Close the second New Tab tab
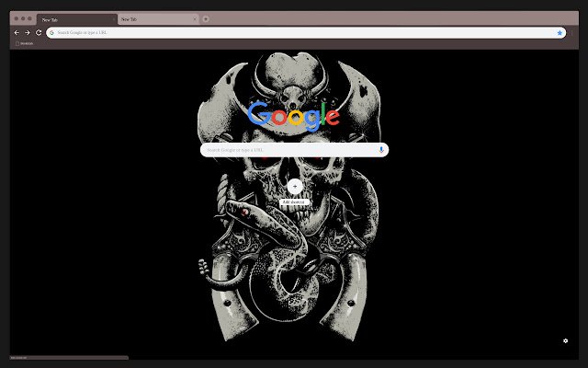588x368 pixels. point(195,19)
